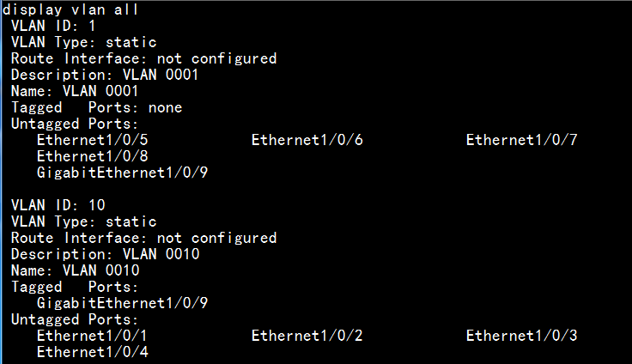Select port Ethernet1/0/5 text
632x364 pixels.
92,140
